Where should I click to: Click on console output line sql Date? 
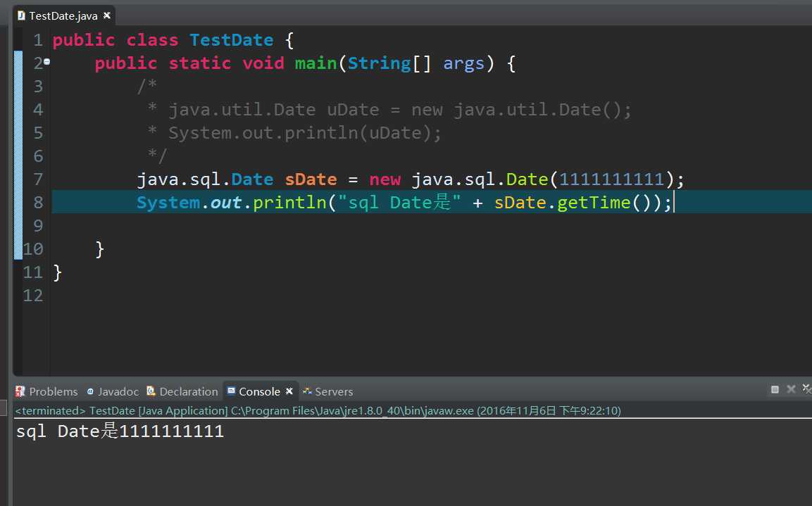tap(120, 431)
